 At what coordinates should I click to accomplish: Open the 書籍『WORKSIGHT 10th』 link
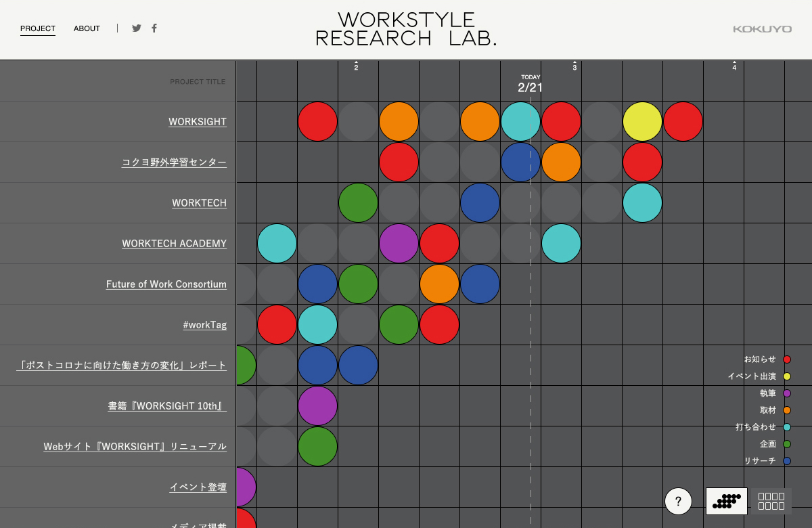(167, 406)
